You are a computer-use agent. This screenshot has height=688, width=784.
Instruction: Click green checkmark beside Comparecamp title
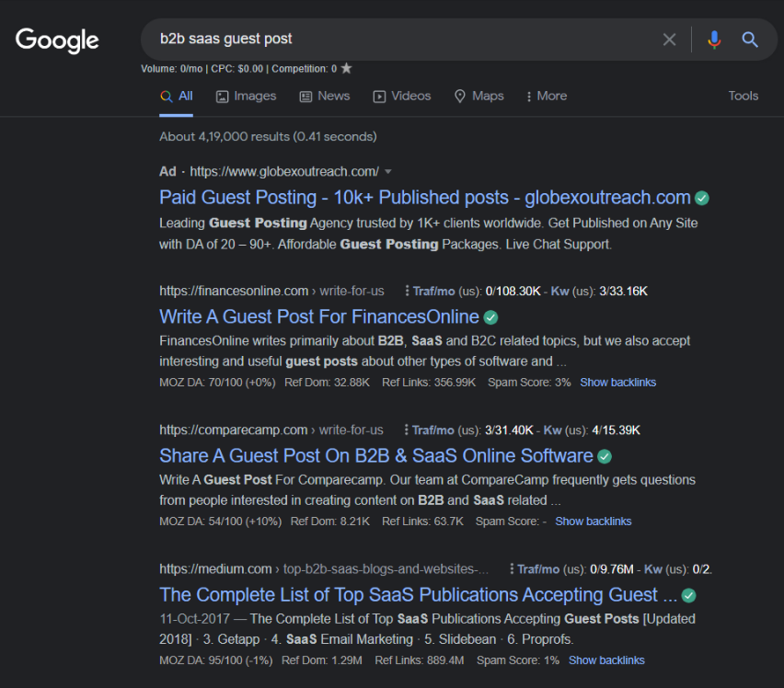point(605,456)
